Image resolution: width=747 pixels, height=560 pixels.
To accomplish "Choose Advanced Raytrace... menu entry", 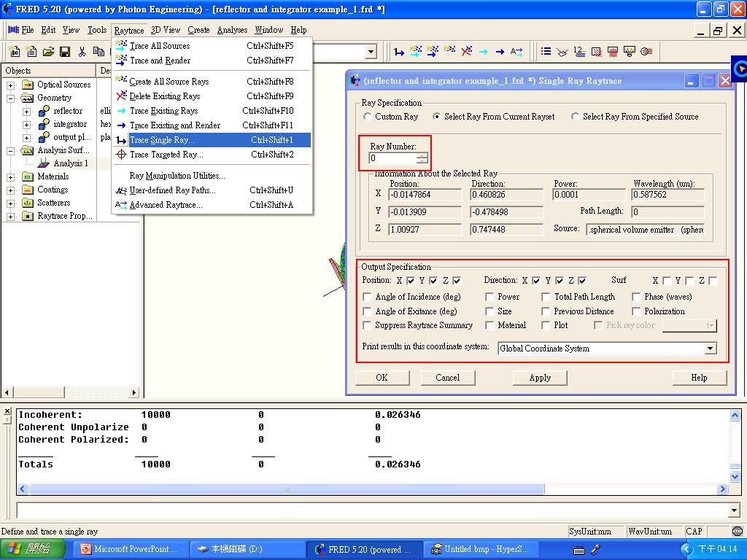I will click(x=212, y=205).
